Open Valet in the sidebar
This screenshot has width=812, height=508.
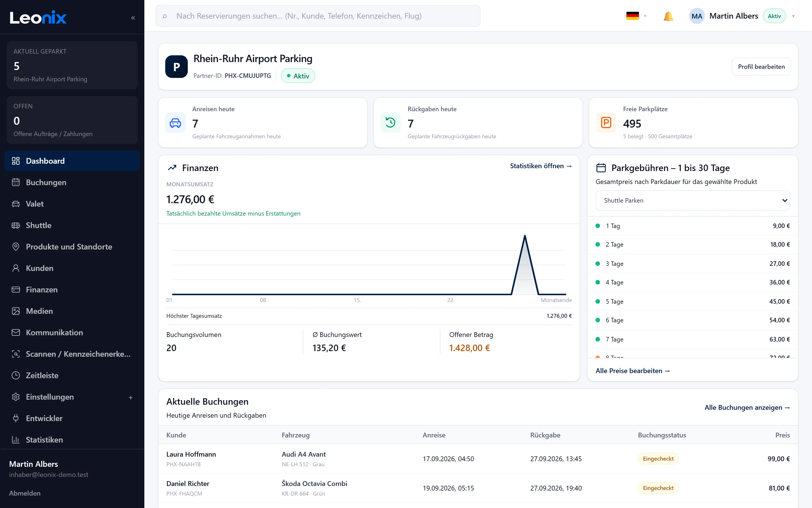pyautogui.click(x=72, y=204)
